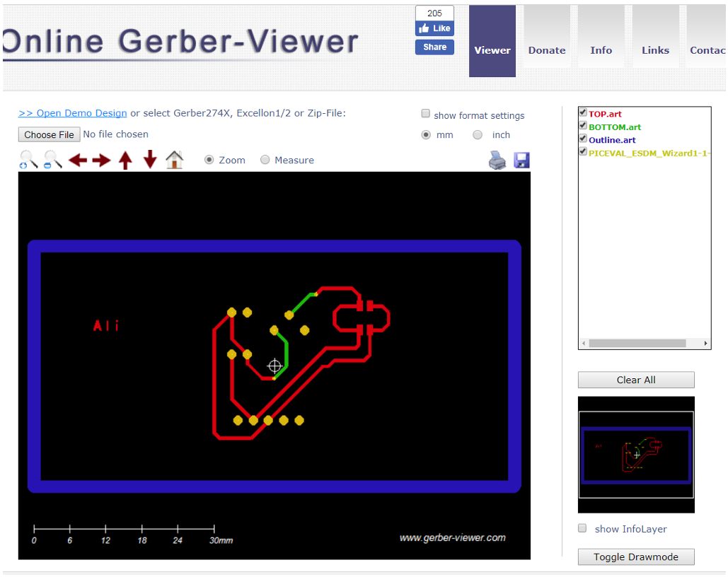Image resolution: width=728 pixels, height=577 pixels.
Task: Open the Info tab
Action: pyautogui.click(x=601, y=50)
